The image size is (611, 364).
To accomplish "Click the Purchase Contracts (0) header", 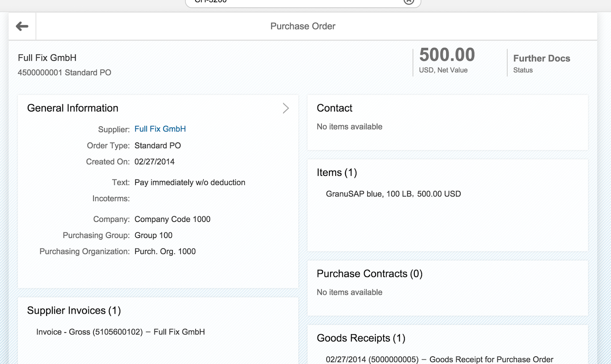I will pyautogui.click(x=369, y=274).
